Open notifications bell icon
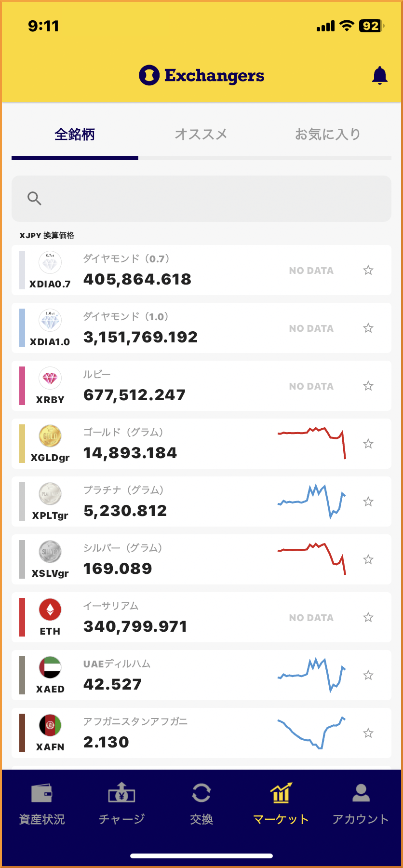This screenshot has height=868, width=403. tap(379, 75)
